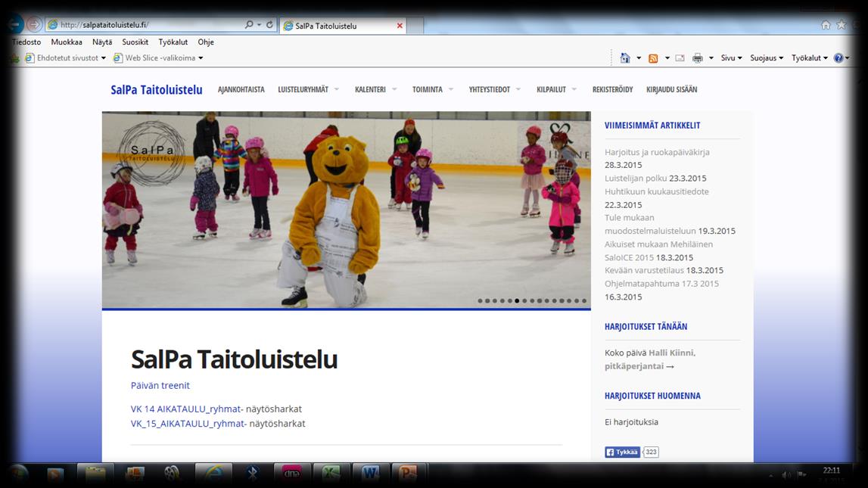Open Excel from the Windows taskbar
This screenshot has height=488, width=868.
(x=331, y=474)
